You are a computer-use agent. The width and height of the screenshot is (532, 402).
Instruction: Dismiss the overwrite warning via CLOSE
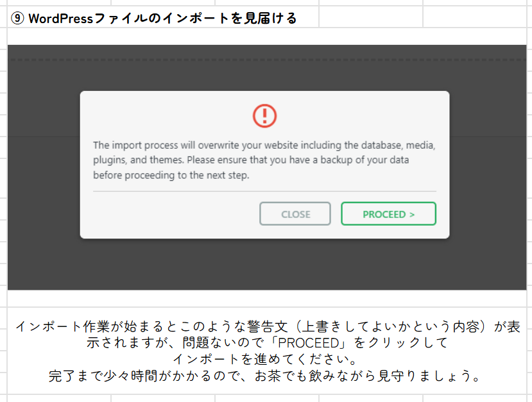tap(295, 214)
